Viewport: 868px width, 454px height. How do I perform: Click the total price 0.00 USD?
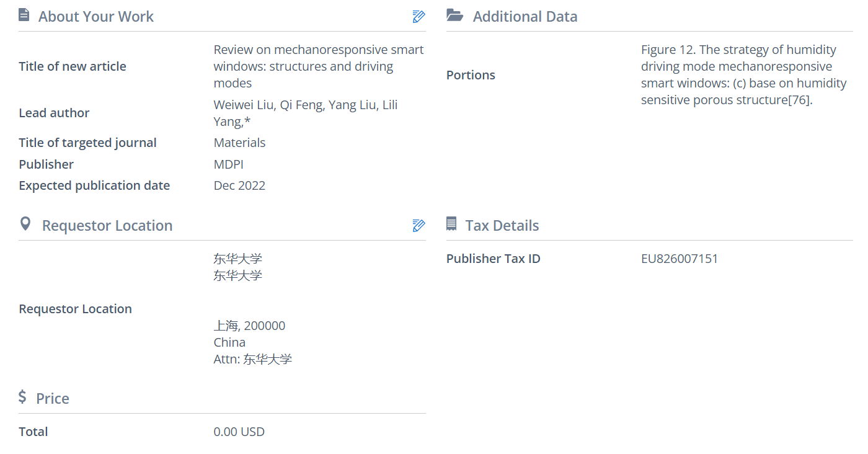(x=239, y=432)
